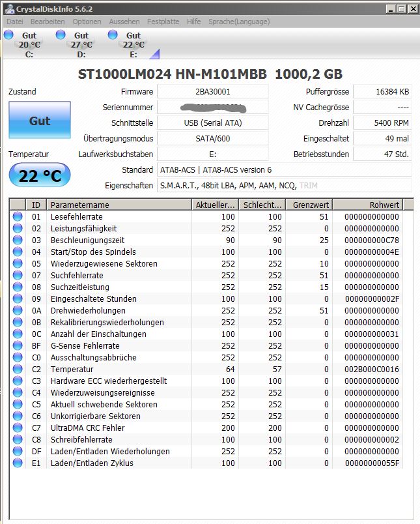Image resolution: width=420 pixels, height=524 pixels.
Task: Click status orb for Suchzeitleistung row
Action: 18,287
